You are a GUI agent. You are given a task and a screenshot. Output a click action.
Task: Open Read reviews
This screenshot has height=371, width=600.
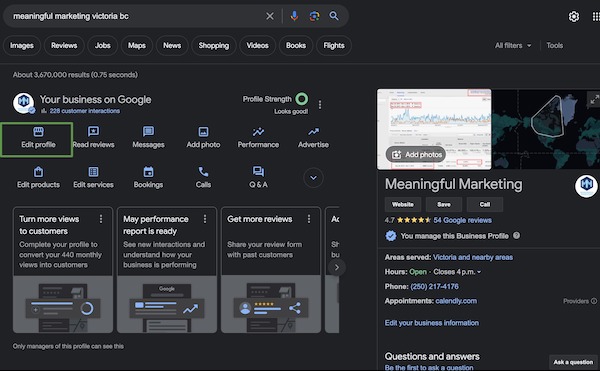[93, 137]
